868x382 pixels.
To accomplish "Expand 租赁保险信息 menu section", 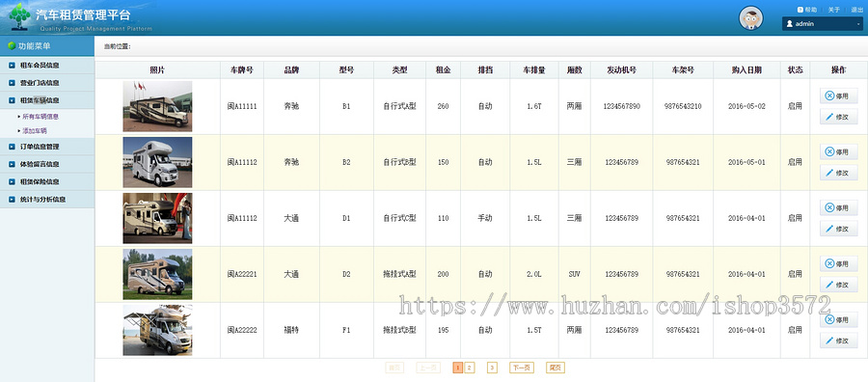I will click(47, 181).
